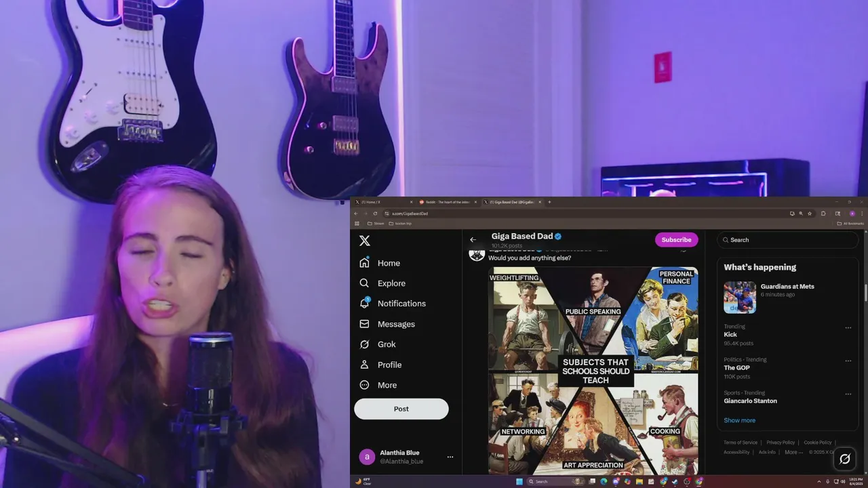Open the Terms of Service link
This screenshot has width=868, height=488.
pyautogui.click(x=741, y=443)
